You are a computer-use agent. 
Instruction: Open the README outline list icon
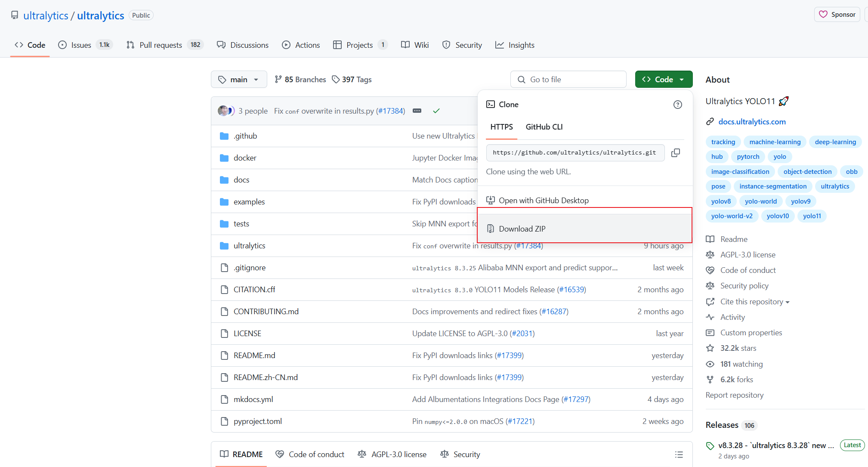tap(679, 455)
